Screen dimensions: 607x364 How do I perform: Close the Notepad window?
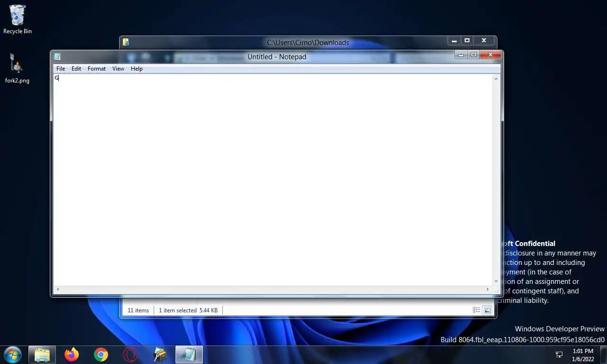tap(490, 55)
